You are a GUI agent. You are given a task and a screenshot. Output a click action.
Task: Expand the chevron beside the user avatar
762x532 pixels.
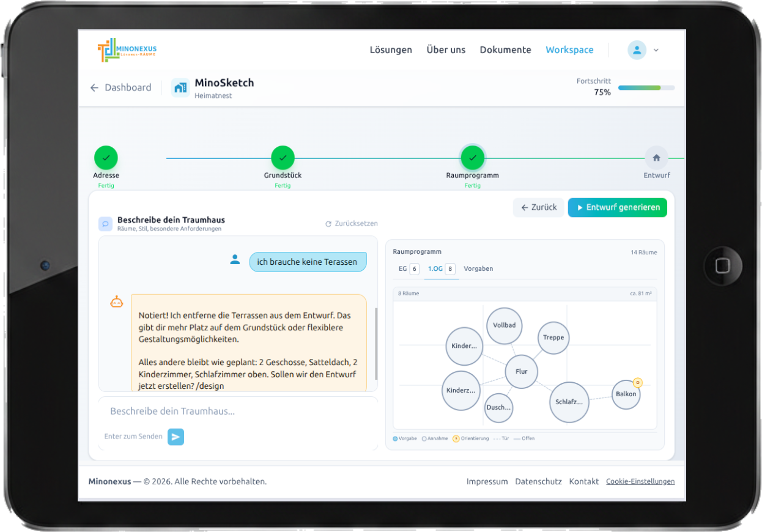656,50
